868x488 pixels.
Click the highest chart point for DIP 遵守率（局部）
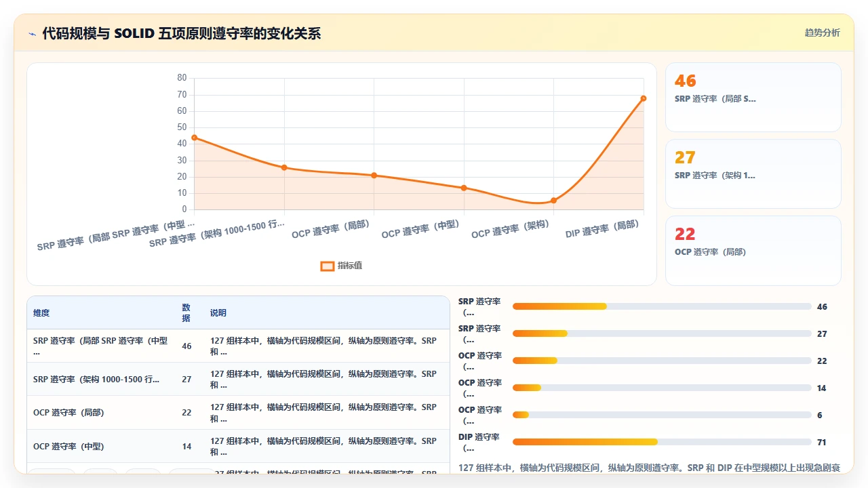coord(644,98)
